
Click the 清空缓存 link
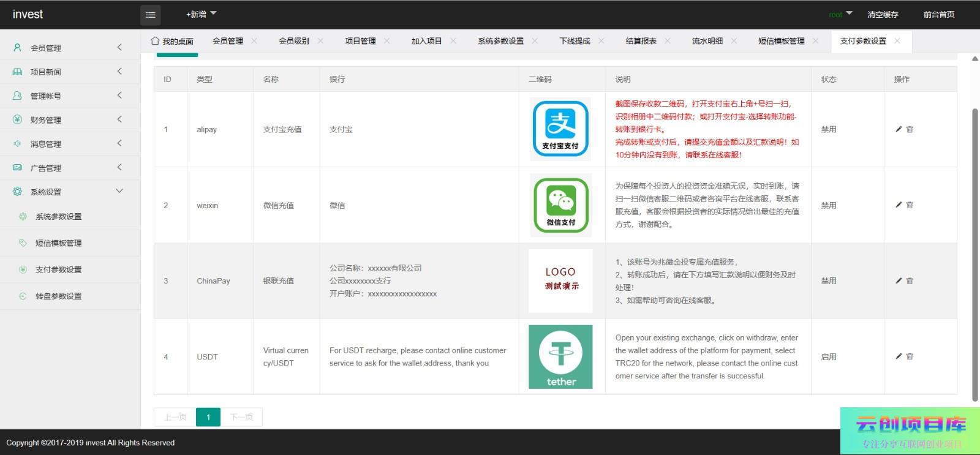tap(883, 15)
